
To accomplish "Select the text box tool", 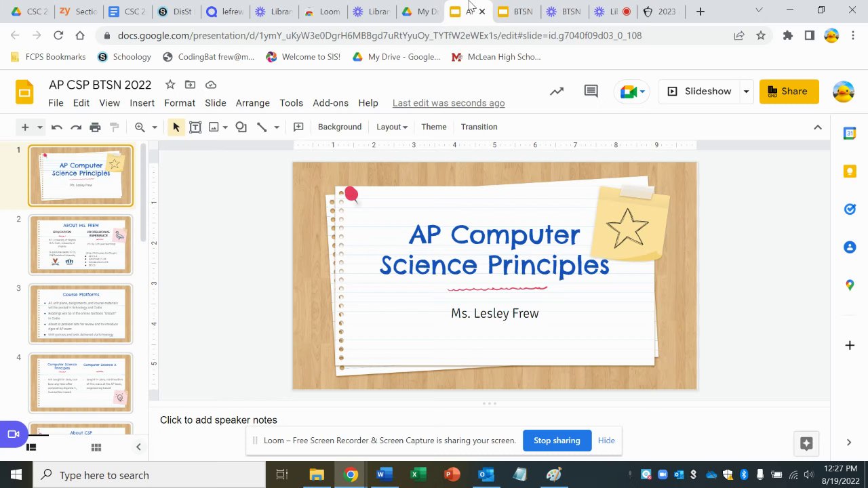I will (195, 127).
